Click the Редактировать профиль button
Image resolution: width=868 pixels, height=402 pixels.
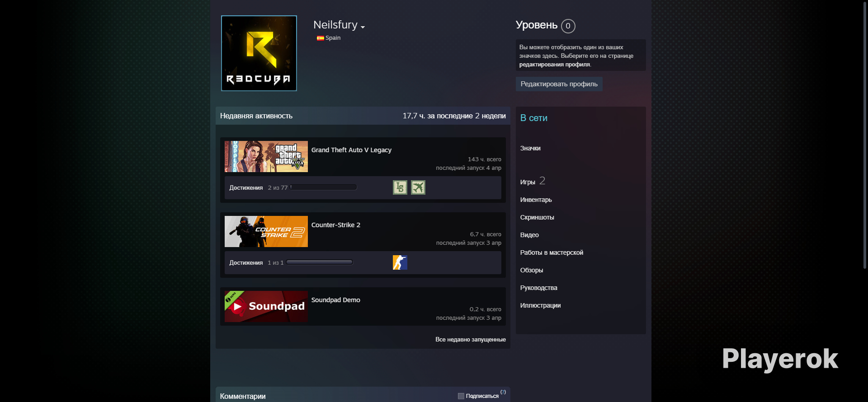tap(559, 84)
